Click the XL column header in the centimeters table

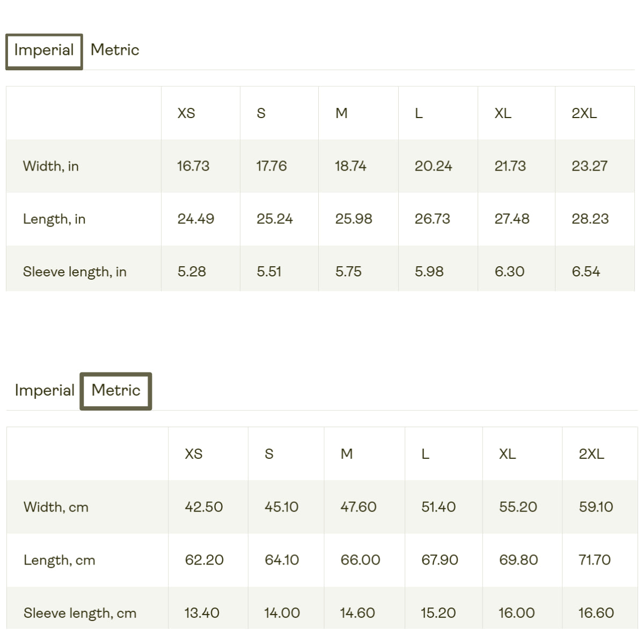[x=507, y=454]
